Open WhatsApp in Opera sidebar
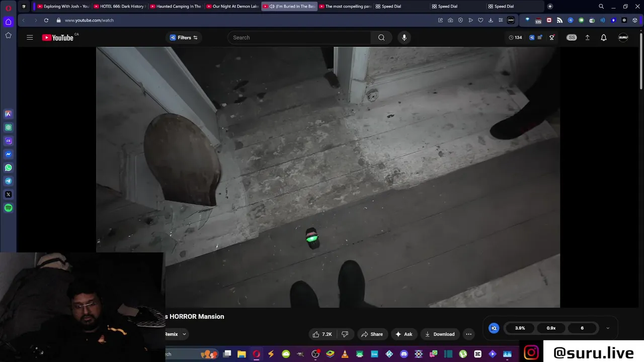 9,168
